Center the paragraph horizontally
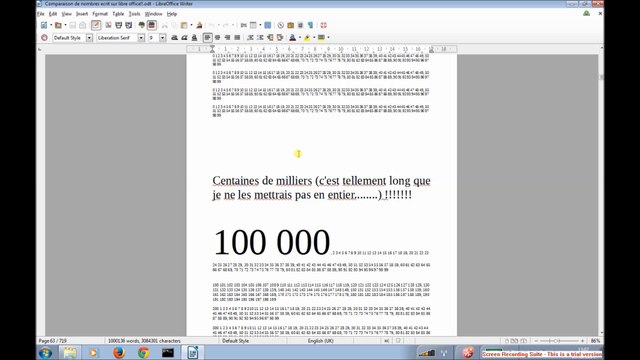The width and height of the screenshot is (640, 360). (x=218, y=38)
